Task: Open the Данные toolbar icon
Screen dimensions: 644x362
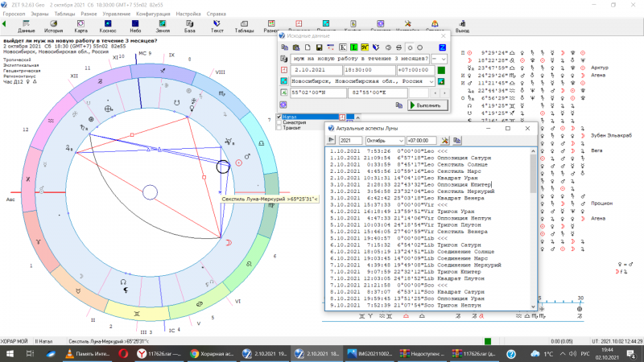Action: coord(26,23)
